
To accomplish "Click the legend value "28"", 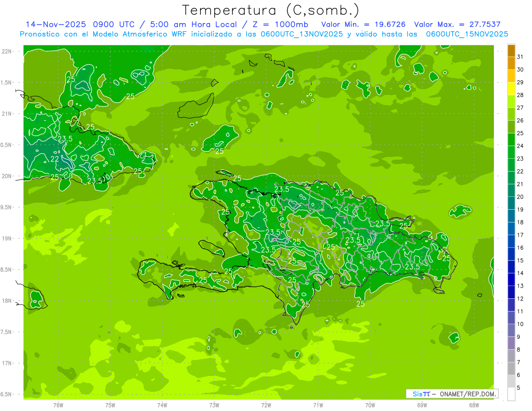I will [520, 95].
